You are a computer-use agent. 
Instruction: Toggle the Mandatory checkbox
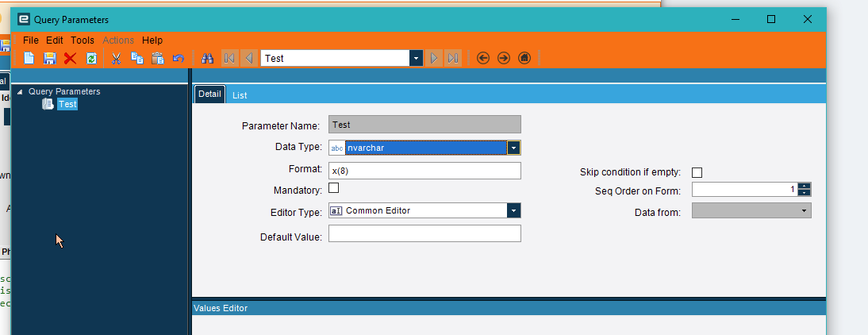pos(334,188)
